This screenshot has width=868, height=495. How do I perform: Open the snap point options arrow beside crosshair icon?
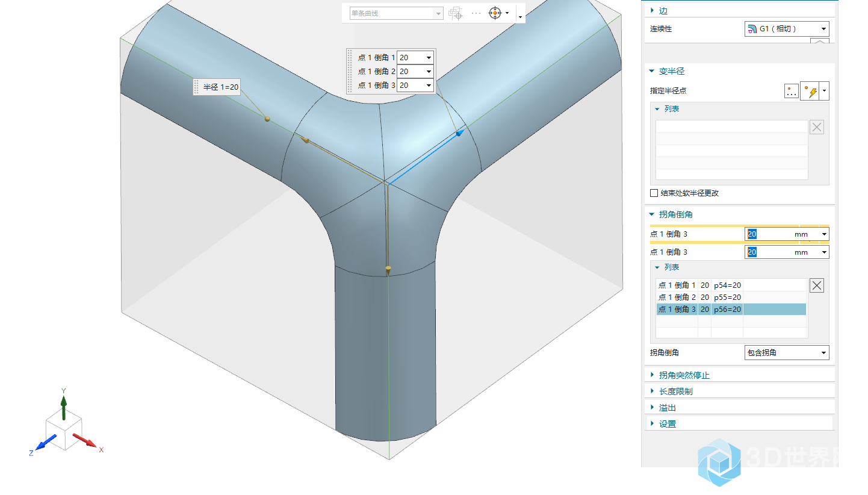pos(507,13)
